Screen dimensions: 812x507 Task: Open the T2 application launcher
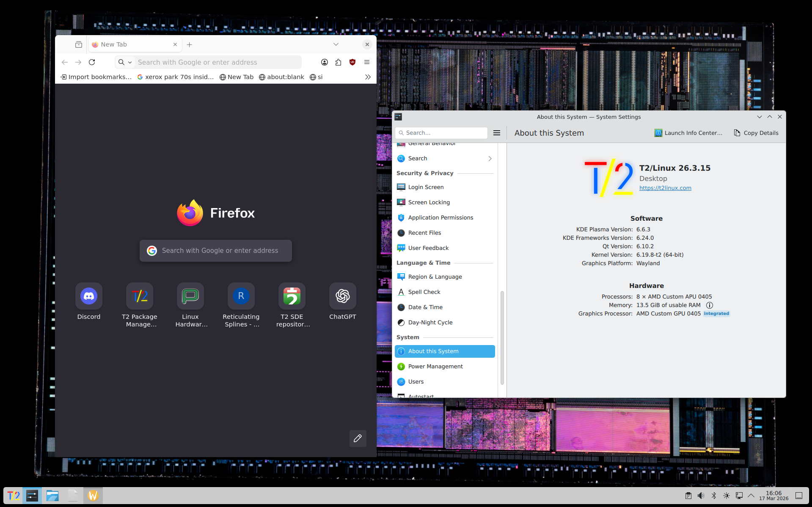[x=14, y=496]
